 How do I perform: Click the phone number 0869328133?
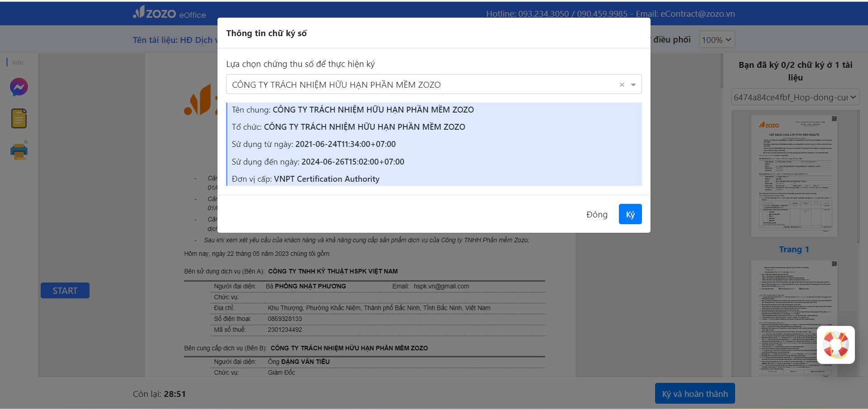click(285, 319)
